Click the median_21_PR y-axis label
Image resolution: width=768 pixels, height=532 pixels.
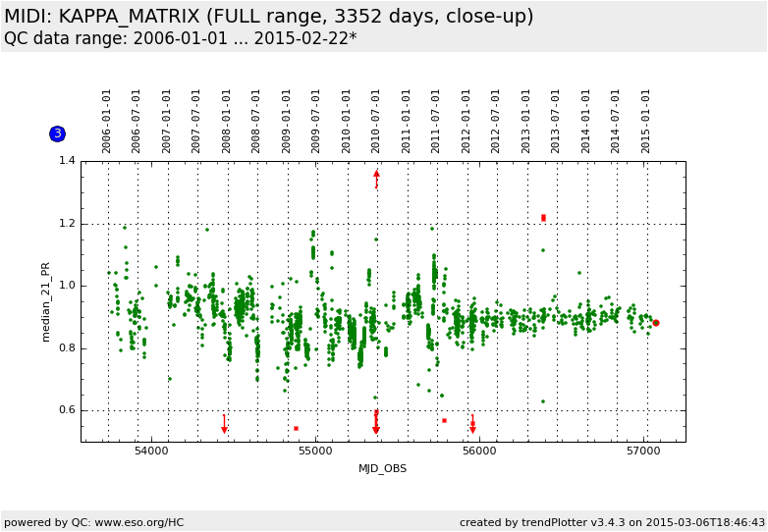45,301
